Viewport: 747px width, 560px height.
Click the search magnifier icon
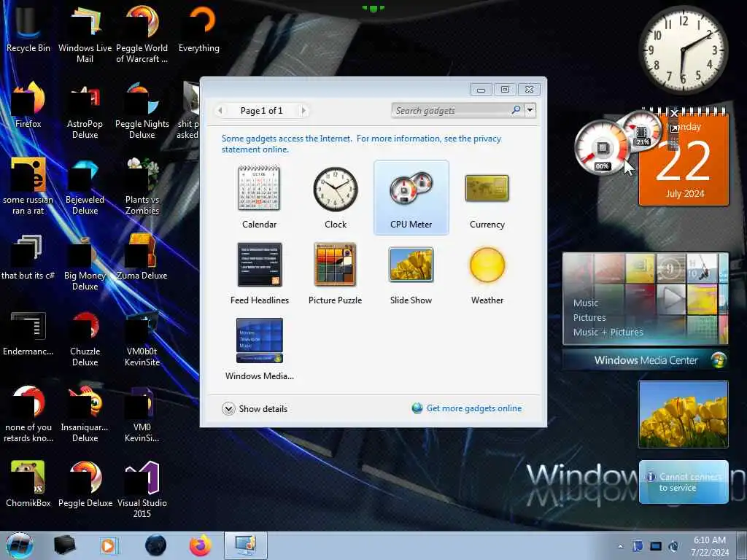click(x=516, y=110)
